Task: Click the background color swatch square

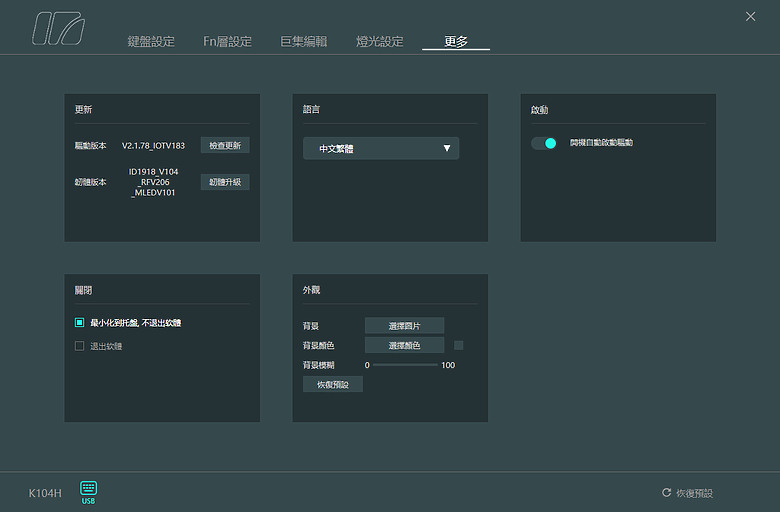Action: click(459, 345)
